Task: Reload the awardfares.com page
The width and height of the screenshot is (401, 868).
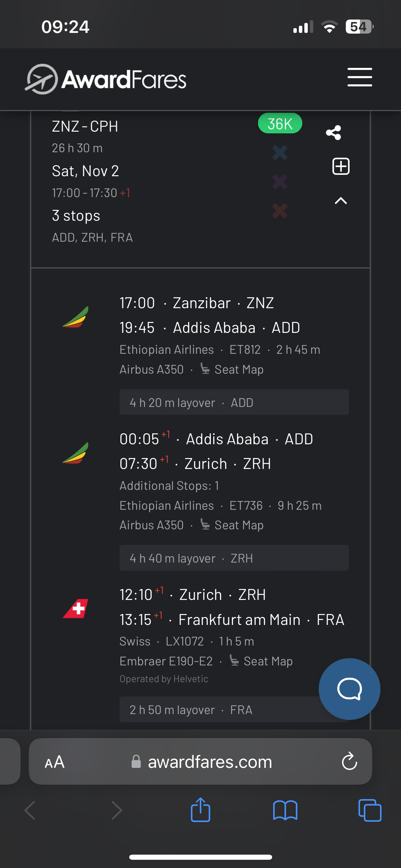Action: (x=349, y=762)
